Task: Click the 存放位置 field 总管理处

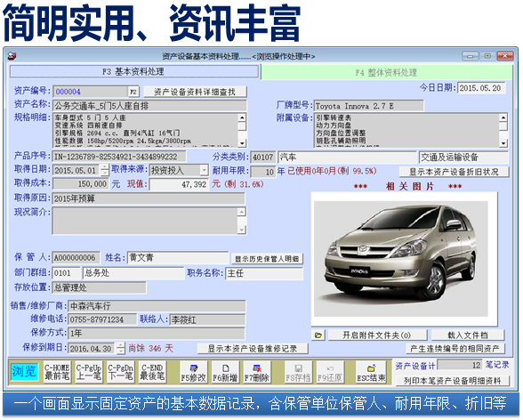Action: [99, 287]
